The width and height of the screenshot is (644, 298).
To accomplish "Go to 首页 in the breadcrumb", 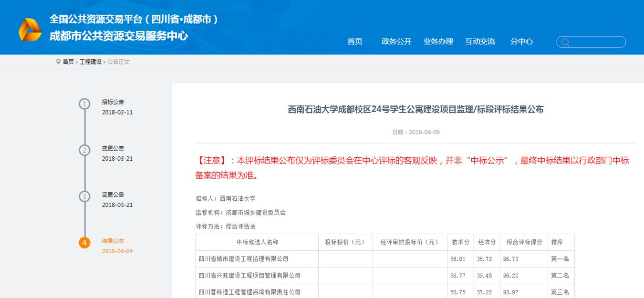I will coord(68,62).
